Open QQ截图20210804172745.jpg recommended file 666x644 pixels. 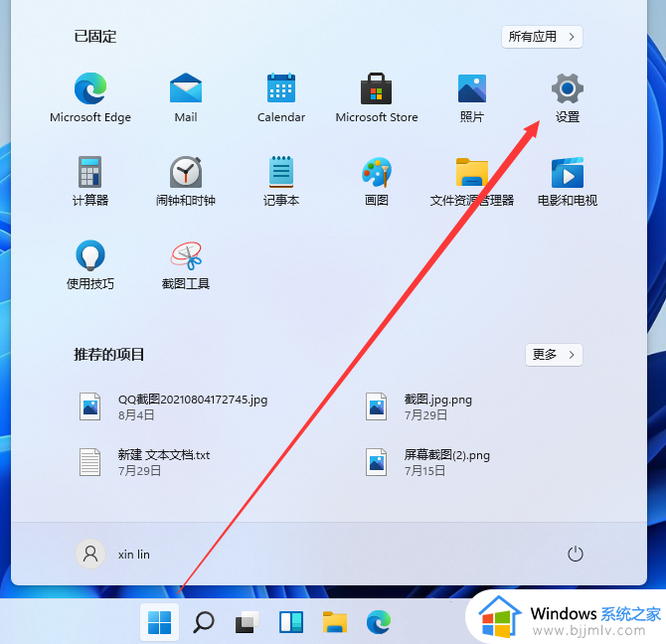tap(173, 406)
